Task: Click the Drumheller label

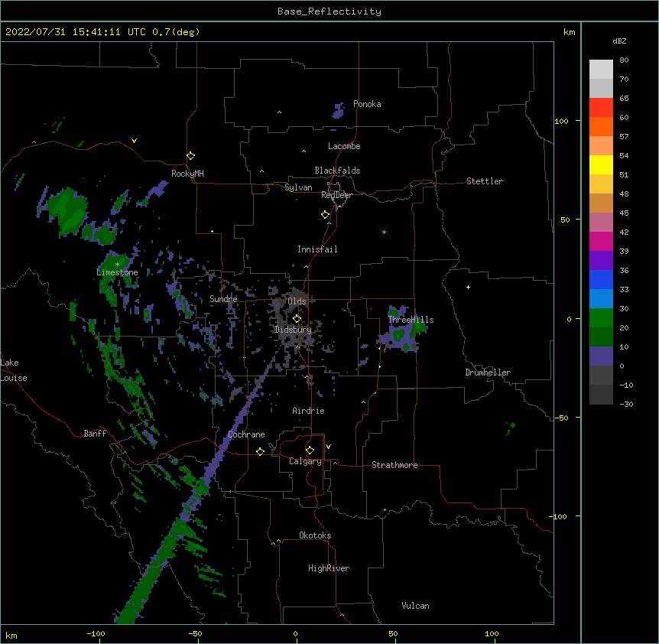Action: point(488,372)
